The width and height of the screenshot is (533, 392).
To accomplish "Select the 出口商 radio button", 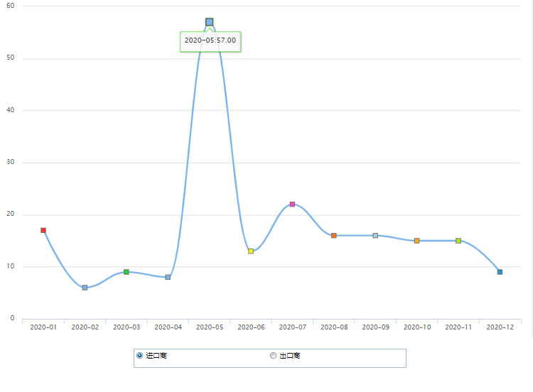I will coord(273,356).
